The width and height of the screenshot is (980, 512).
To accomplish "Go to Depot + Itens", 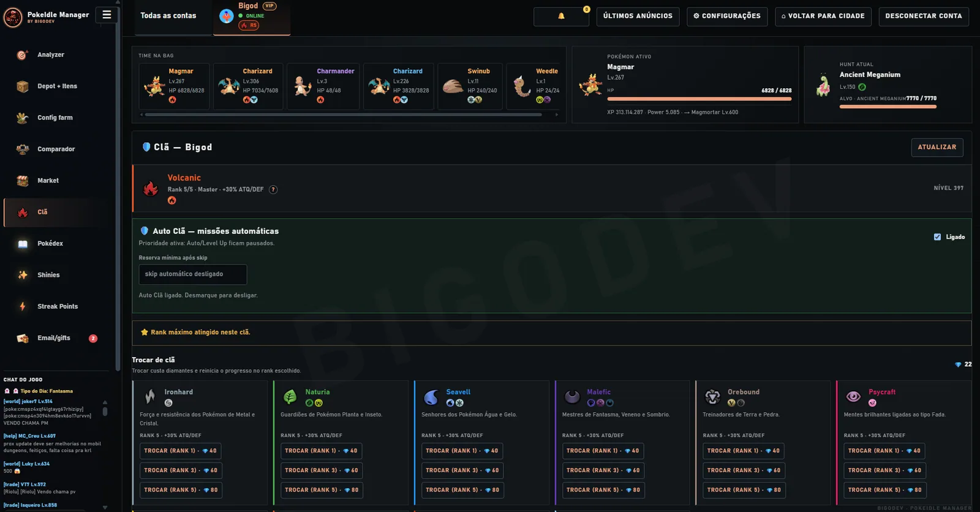I will pyautogui.click(x=57, y=86).
